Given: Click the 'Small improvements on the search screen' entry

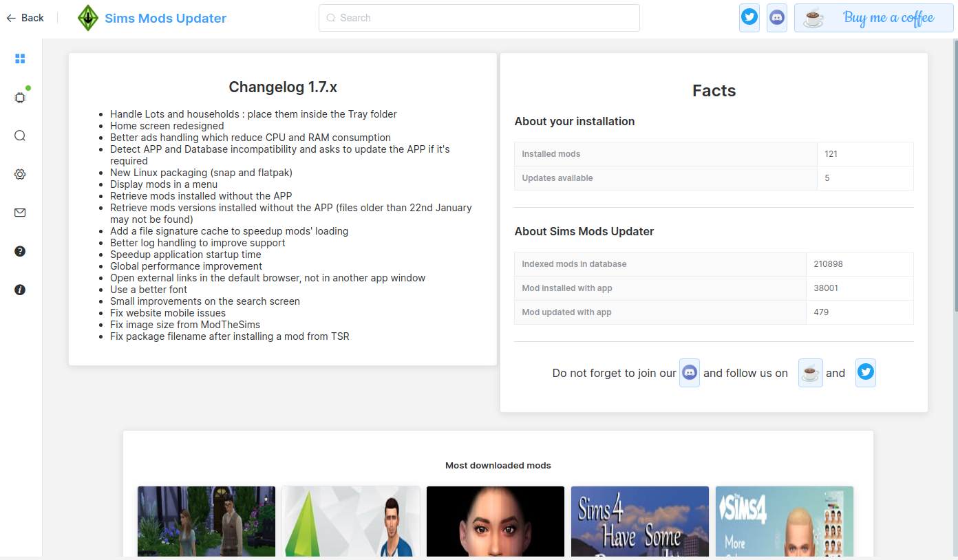Looking at the screenshot, I should pos(205,301).
